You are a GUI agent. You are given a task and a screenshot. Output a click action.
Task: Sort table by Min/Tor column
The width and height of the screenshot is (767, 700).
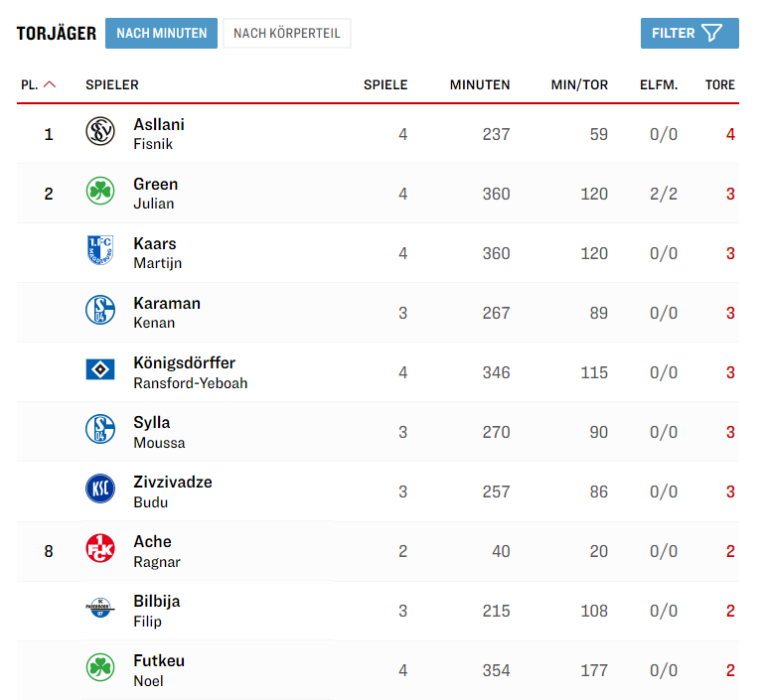click(579, 85)
